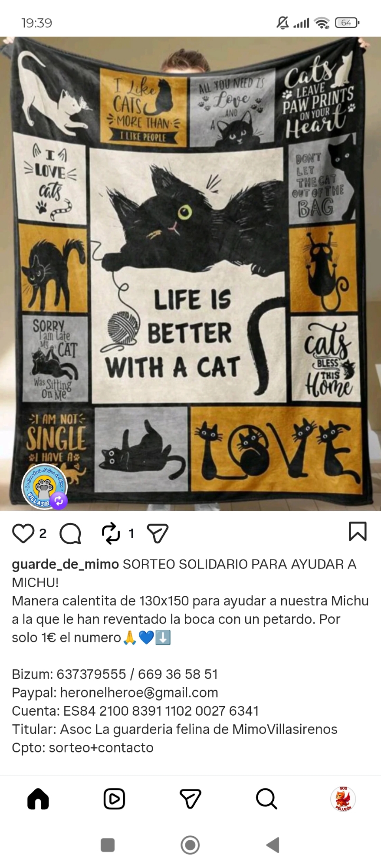Tap the Paypal email heronelheroe@gmail.com
381x868 pixels.
[139, 693]
